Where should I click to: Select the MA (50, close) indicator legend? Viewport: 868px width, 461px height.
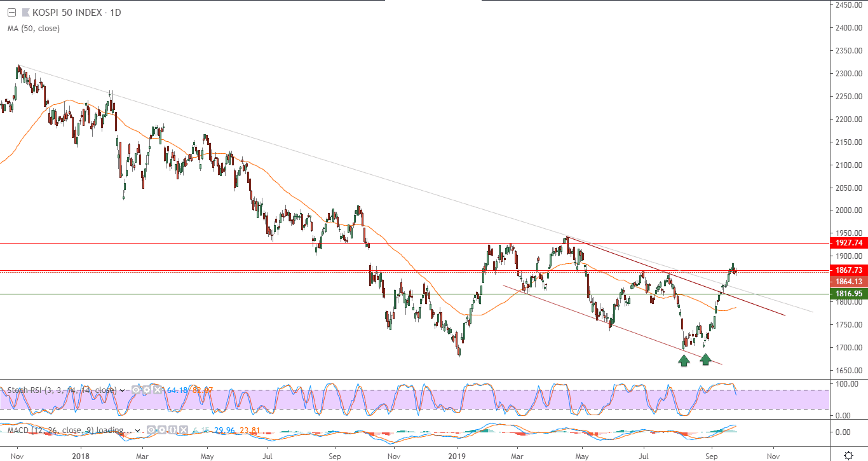coord(34,28)
